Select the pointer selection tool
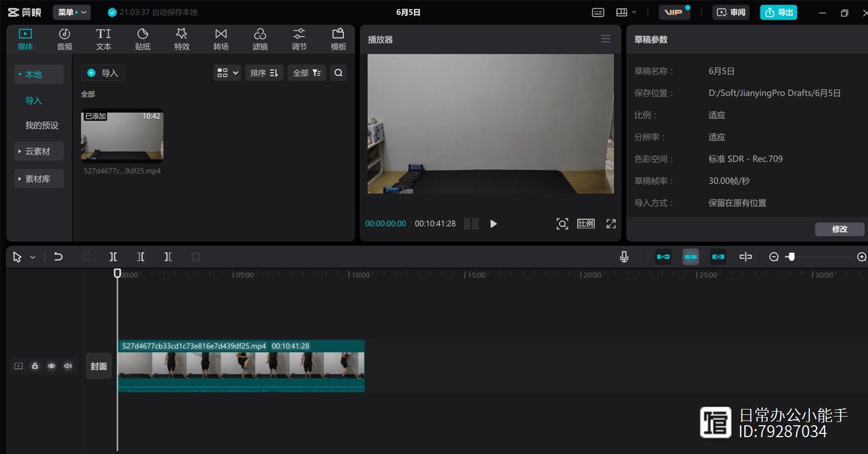Viewport: 868px width, 454px height. tap(17, 257)
